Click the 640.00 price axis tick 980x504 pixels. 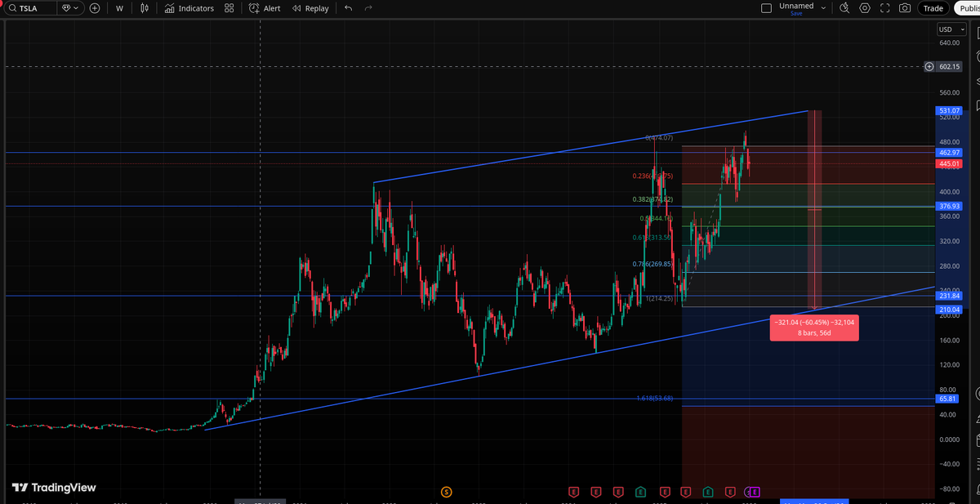click(x=949, y=42)
